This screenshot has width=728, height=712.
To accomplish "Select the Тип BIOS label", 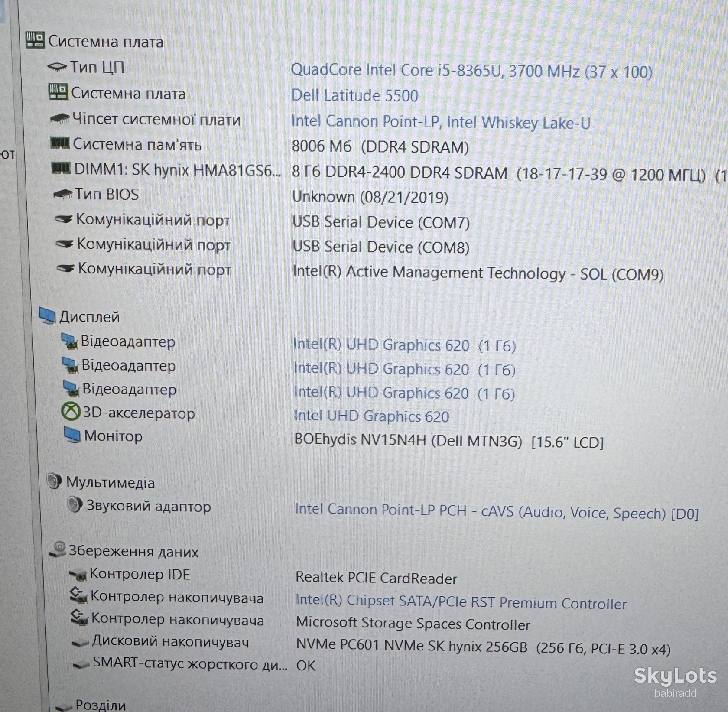I will (107, 194).
